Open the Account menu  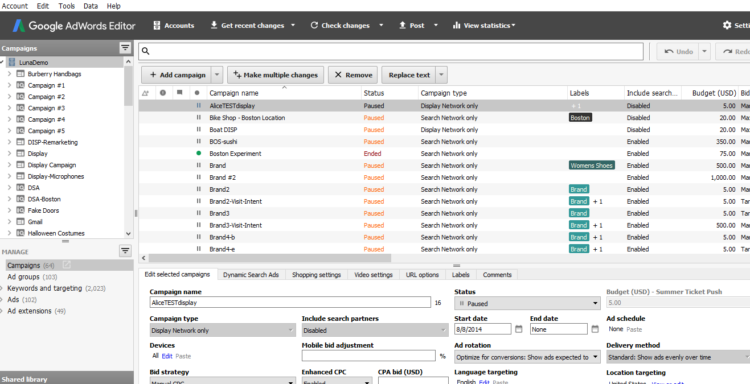pos(15,6)
